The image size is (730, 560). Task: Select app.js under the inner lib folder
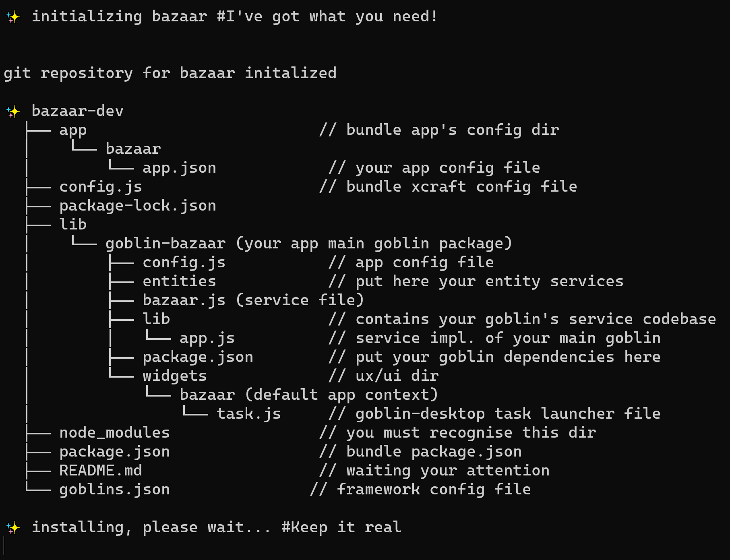(x=207, y=338)
